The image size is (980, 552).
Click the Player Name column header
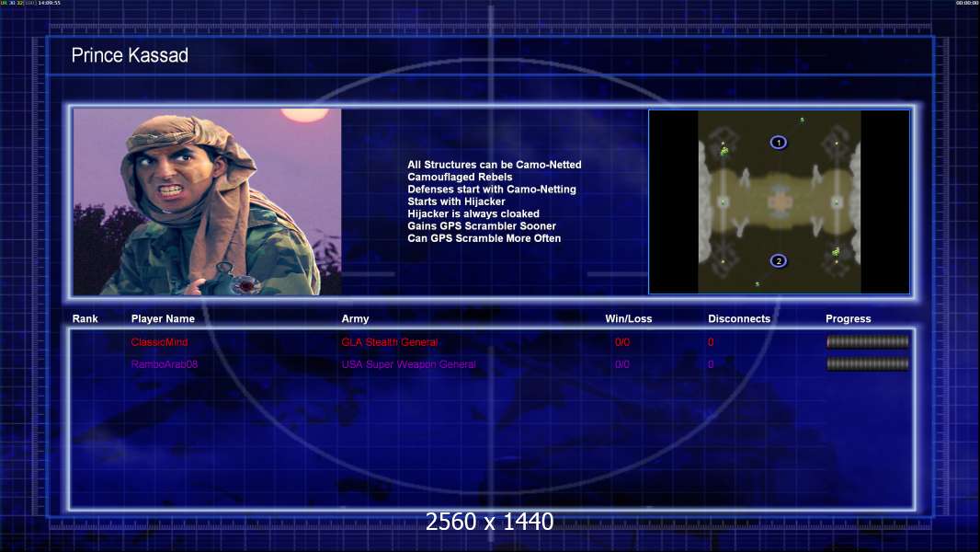point(163,319)
